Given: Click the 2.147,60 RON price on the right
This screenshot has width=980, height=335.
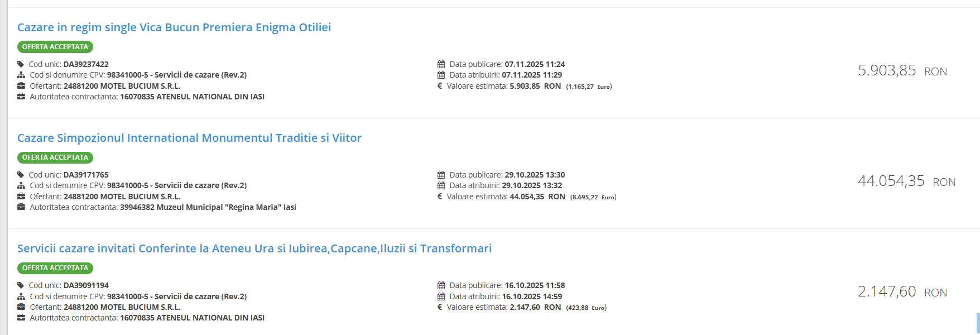Looking at the screenshot, I should coord(902,292).
